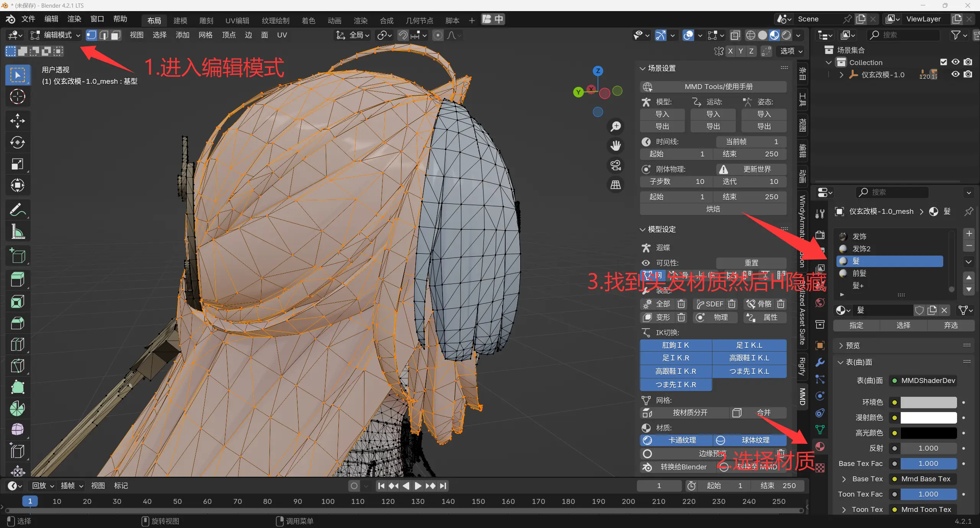The image size is (980, 528).
Task: Toggle X mirror axis button
Action: (730, 51)
